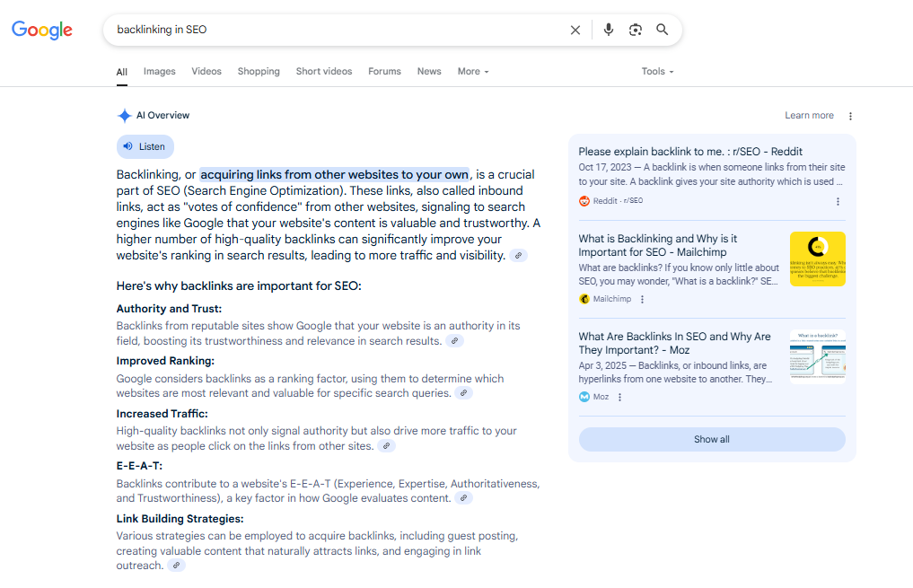Open the Learn more link
The image size is (913, 588).
809,116
